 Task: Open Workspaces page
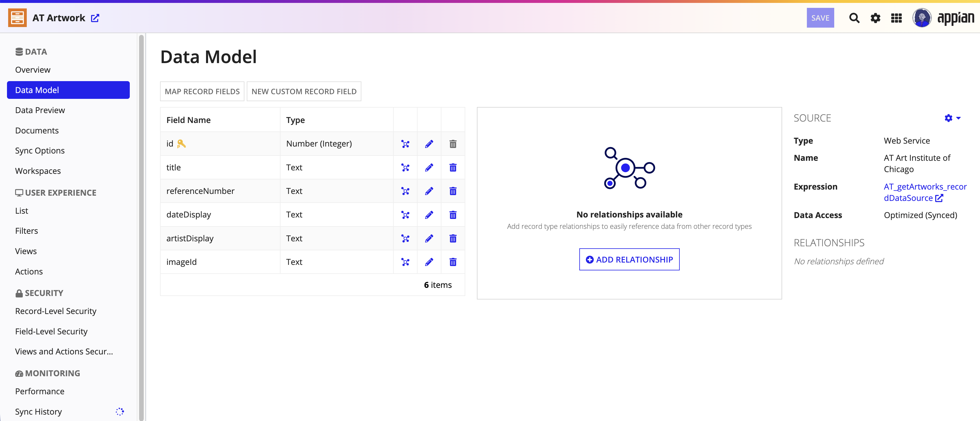[68, 171]
